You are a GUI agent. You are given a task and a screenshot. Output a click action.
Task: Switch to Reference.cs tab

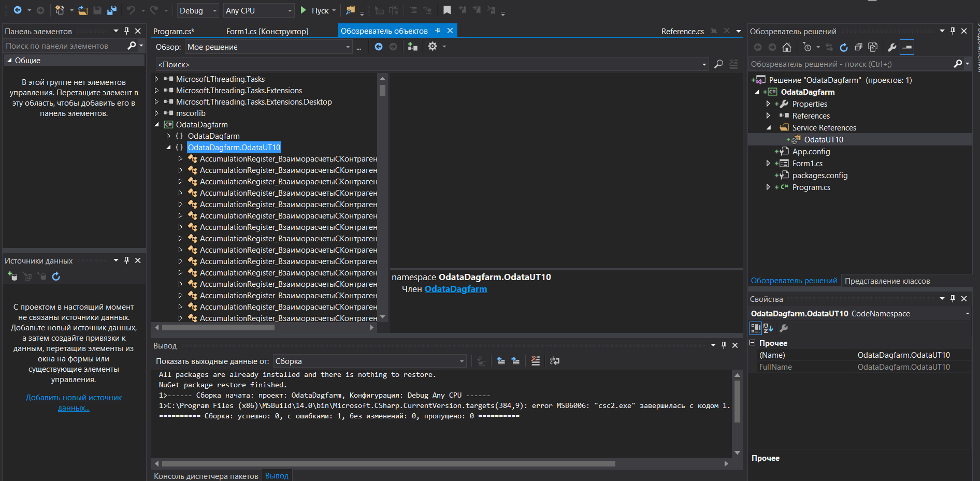click(682, 32)
